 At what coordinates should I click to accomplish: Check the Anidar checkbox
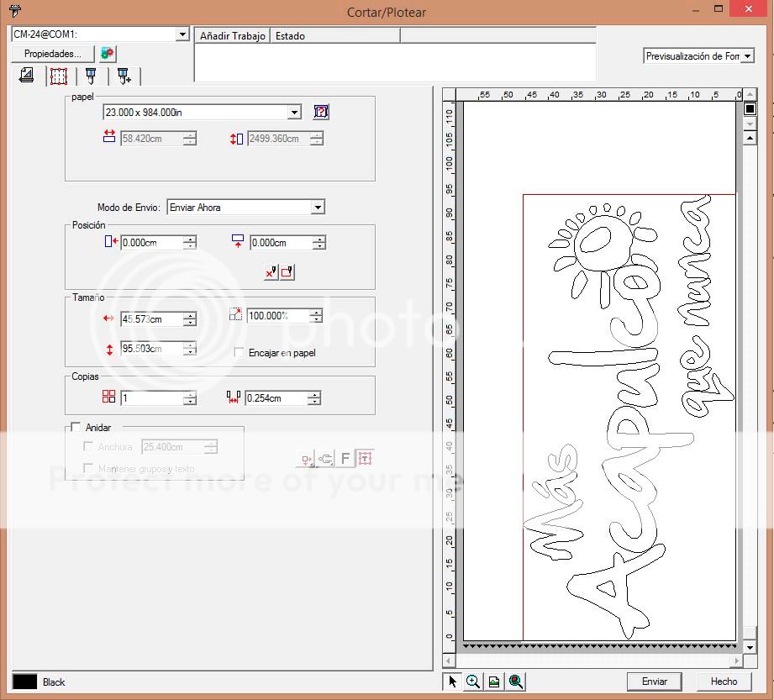77,428
